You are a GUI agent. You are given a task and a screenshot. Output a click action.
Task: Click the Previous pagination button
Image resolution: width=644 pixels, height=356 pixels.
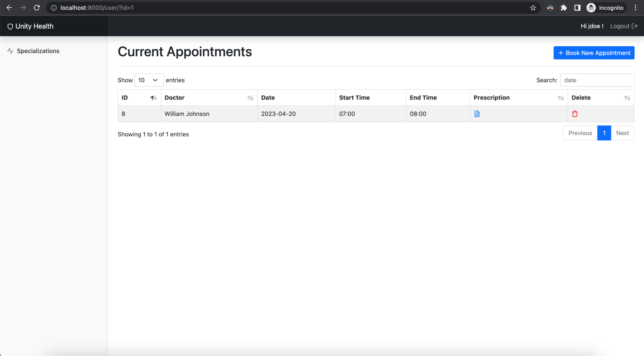[580, 133]
